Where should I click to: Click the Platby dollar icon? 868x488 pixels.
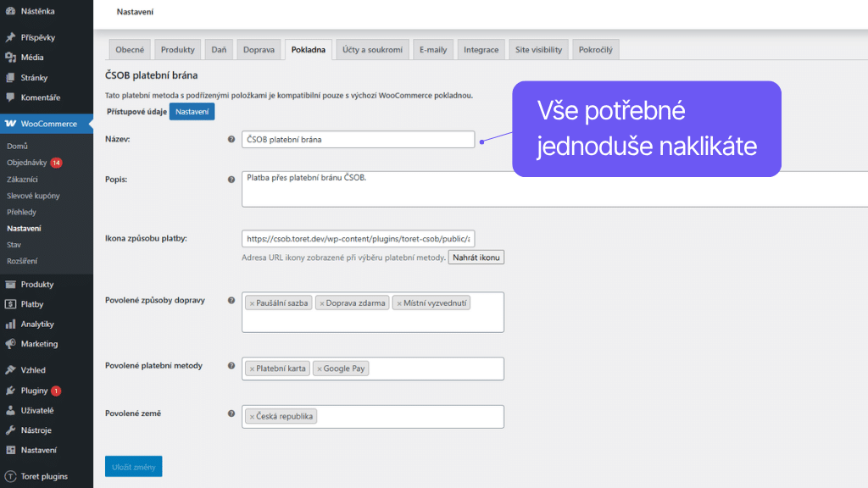point(10,304)
